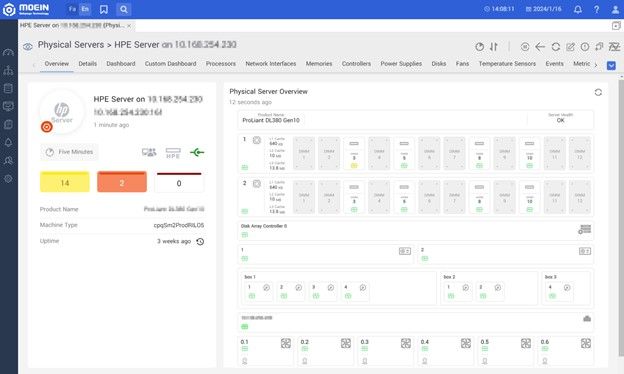624x374 pixels.
Task: Open alerts bell icon in left sidebar
Action: click(8, 142)
